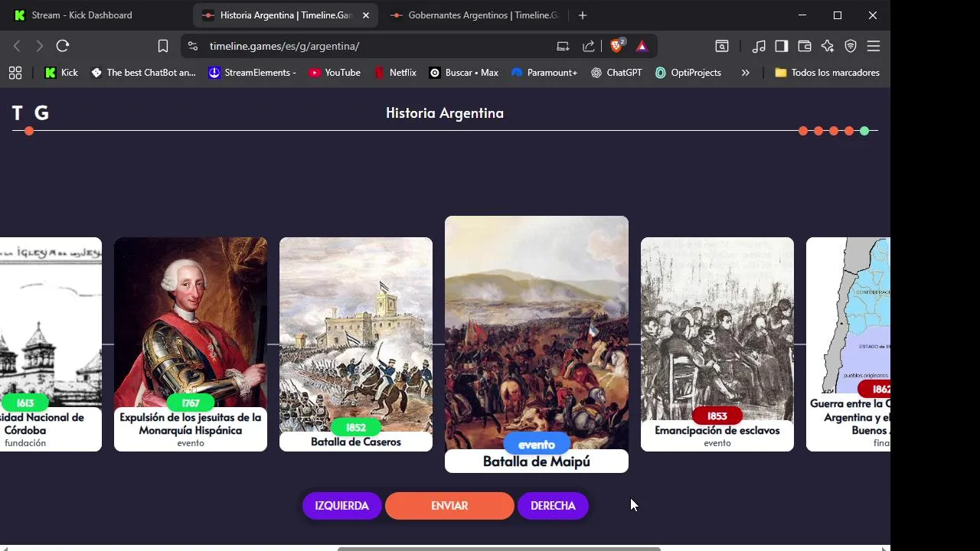Bookmark this page icon
Viewport: 980px width, 551px height.
pyautogui.click(x=163, y=46)
